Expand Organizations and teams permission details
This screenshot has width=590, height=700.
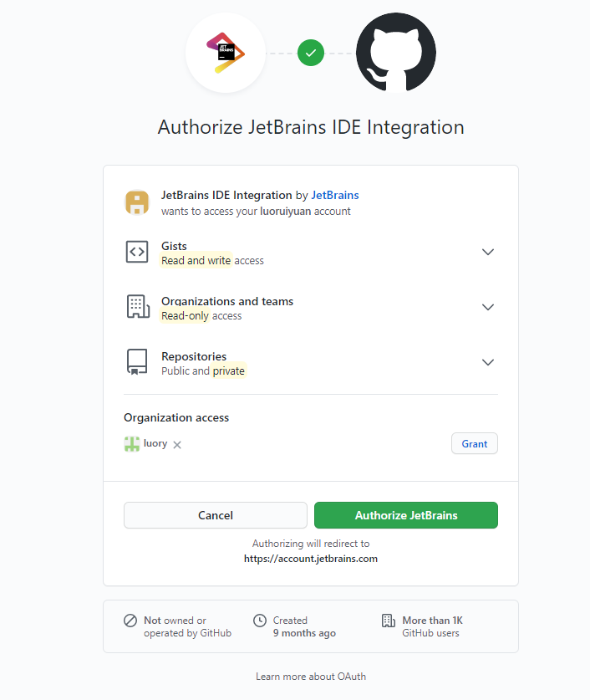click(488, 307)
